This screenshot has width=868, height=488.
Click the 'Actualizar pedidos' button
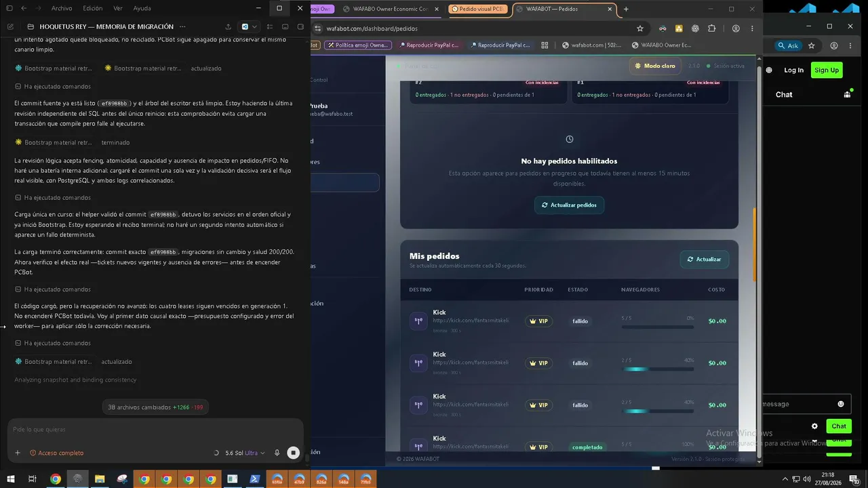click(x=569, y=205)
